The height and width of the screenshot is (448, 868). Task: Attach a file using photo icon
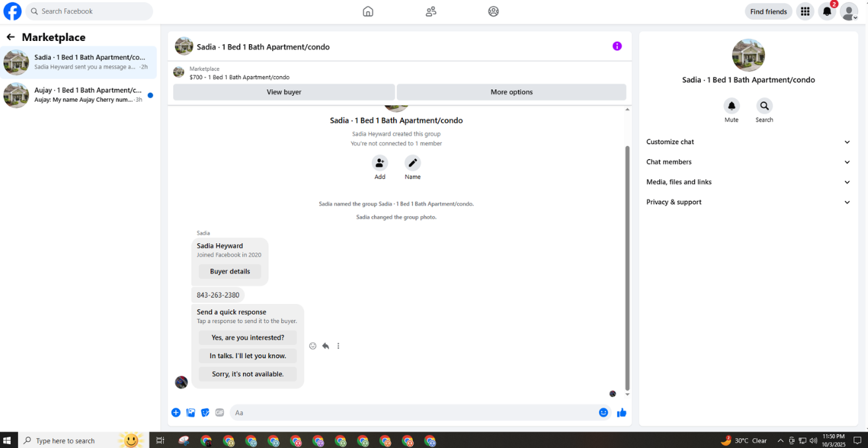click(190, 412)
